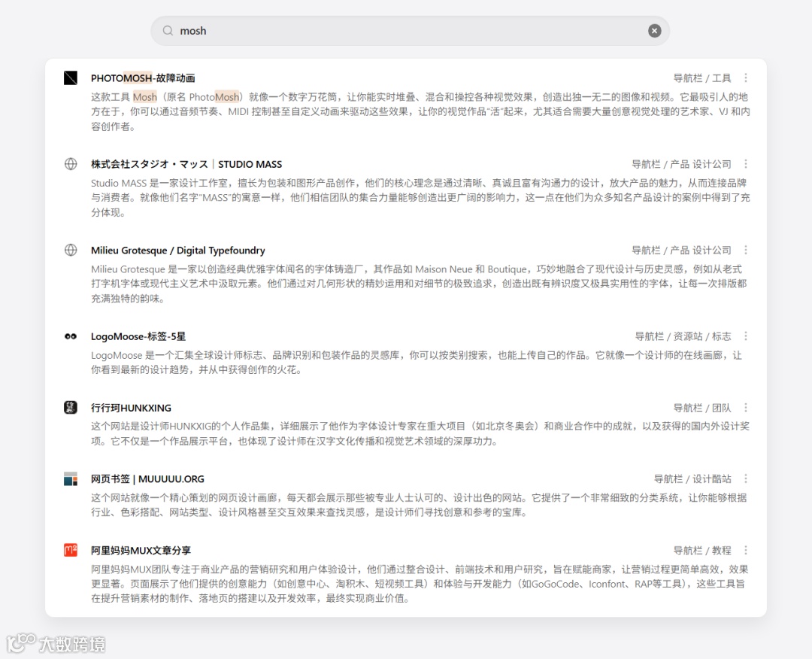Click description starting "Milieu Grotesque 是一家"
812x659 pixels.
pos(420,284)
